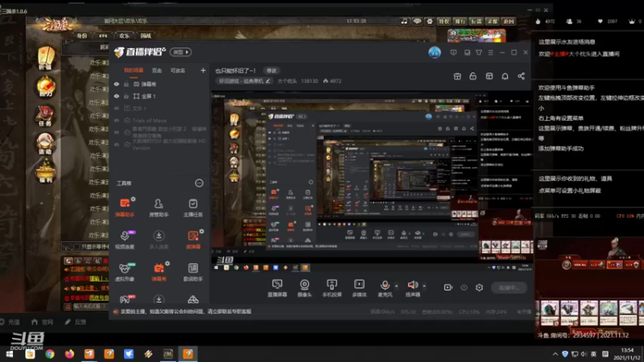Open settings gear on 读弹幕 tool
The width and height of the screenshot is (644, 362).
point(202,232)
